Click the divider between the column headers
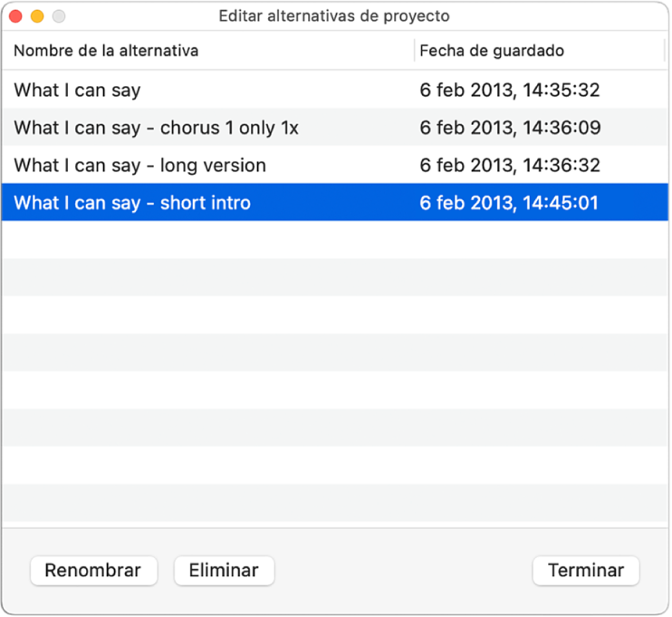672x617 pixels. [414, 51]
